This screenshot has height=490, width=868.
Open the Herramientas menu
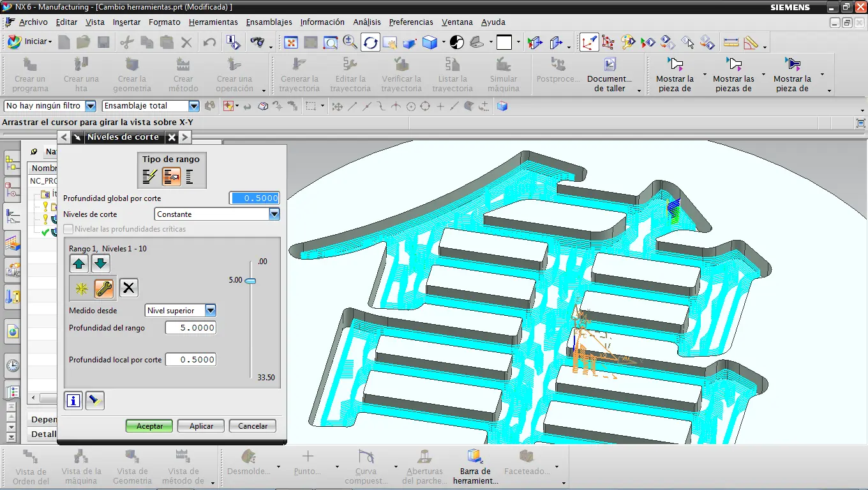pos(213,22)
